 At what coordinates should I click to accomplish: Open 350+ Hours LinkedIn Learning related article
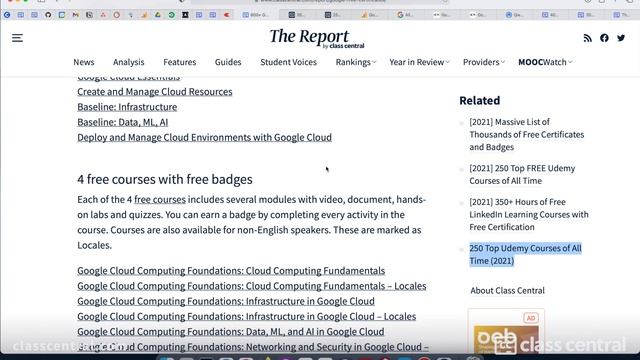529,214
